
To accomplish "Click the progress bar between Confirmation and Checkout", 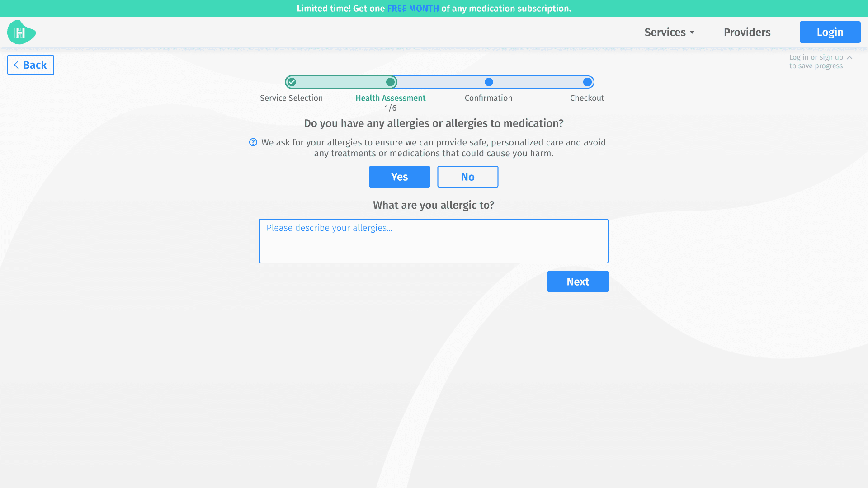I will point(538,82).
